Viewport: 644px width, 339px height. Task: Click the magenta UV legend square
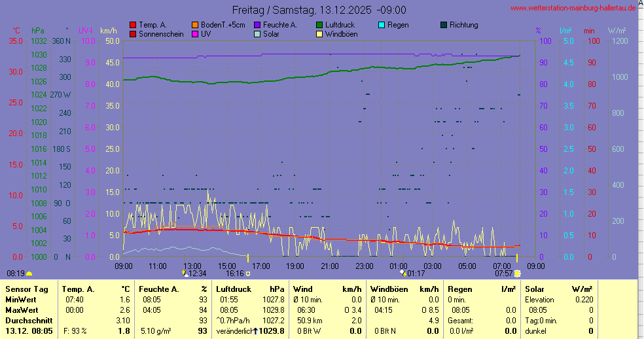[195, 34]
